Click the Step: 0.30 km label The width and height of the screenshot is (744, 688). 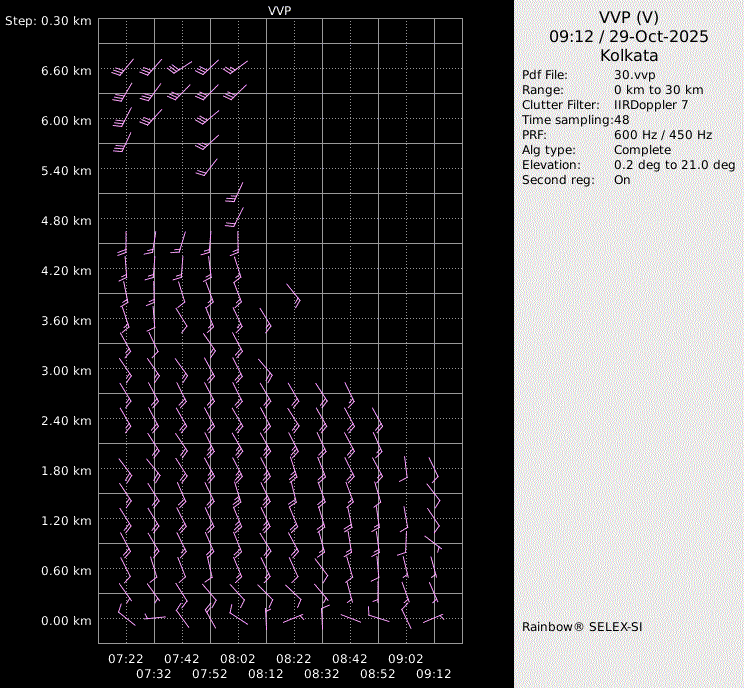pyautogui.click(x=49, y=21)
